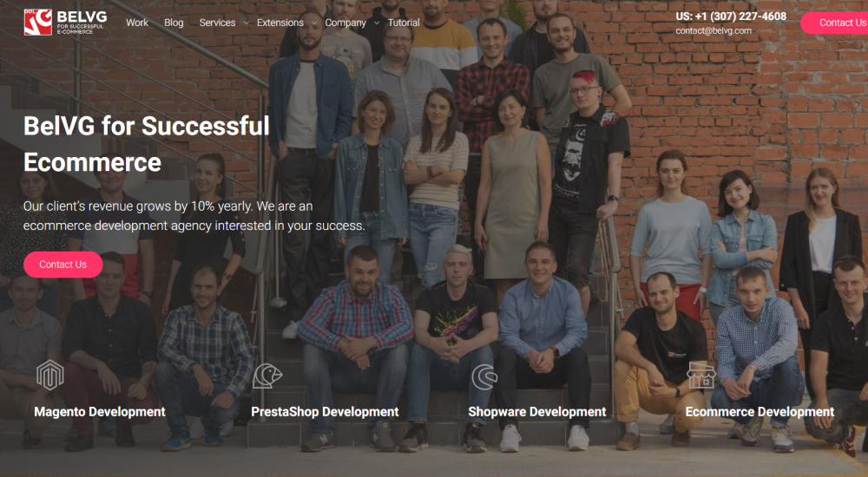868x477 pixels.
Task: Open PrestaShop Development link
Action: tap(325, 412)
